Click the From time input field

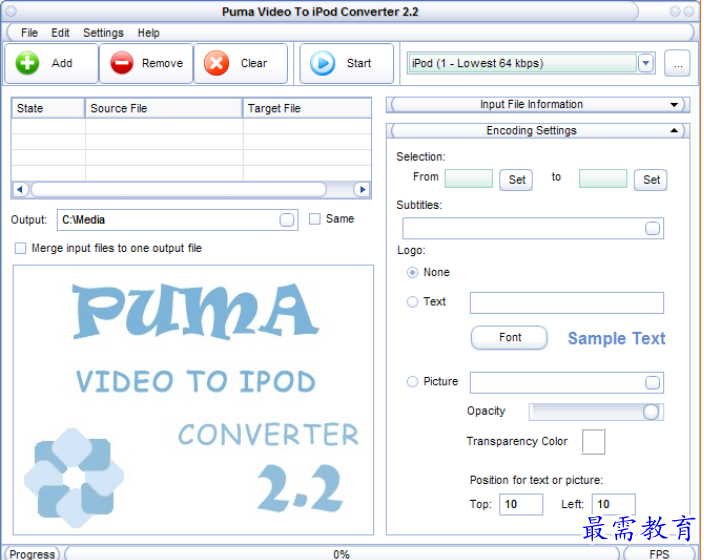[x=469, y=179]
